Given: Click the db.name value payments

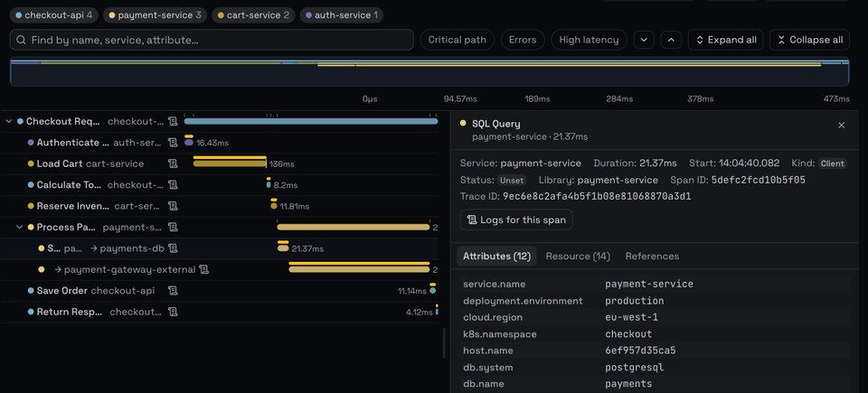Looking at the screenshot, I should [628, 384].
